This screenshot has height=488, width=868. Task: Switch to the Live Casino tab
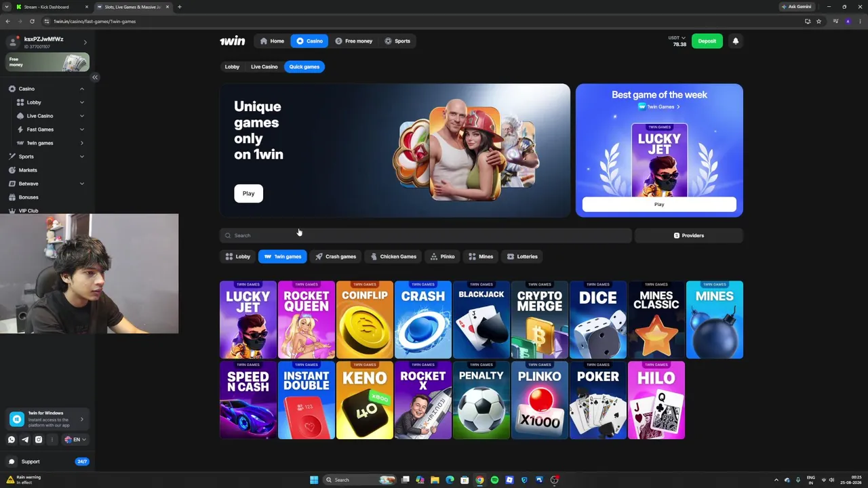(x=264, y=66)
